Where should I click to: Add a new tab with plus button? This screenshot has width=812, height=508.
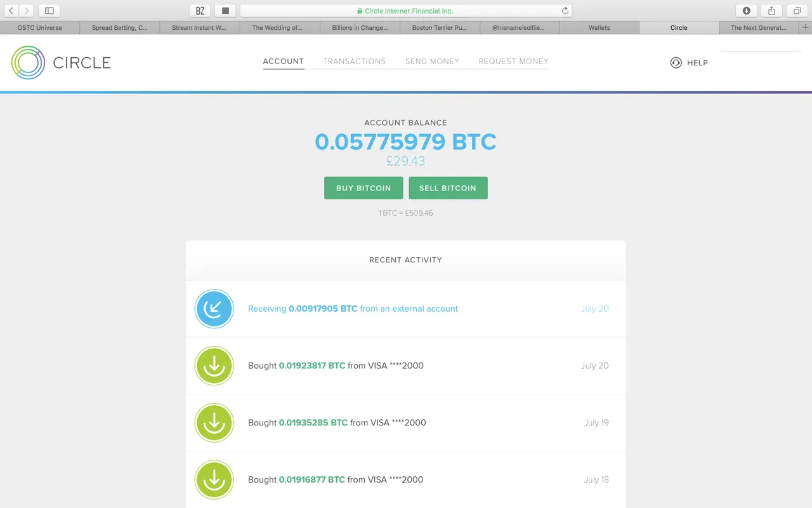click(x=806, y=28)
